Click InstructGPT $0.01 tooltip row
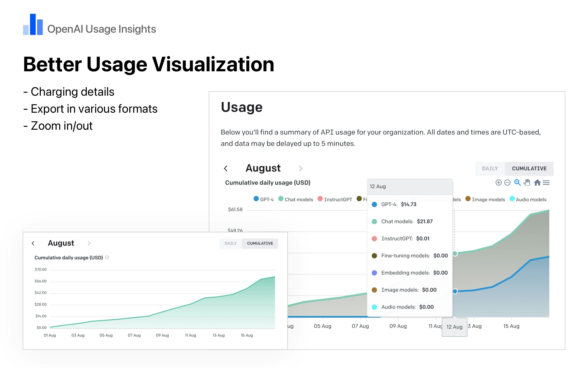This screenshot has height=368, width=588. tap(410, 239)
